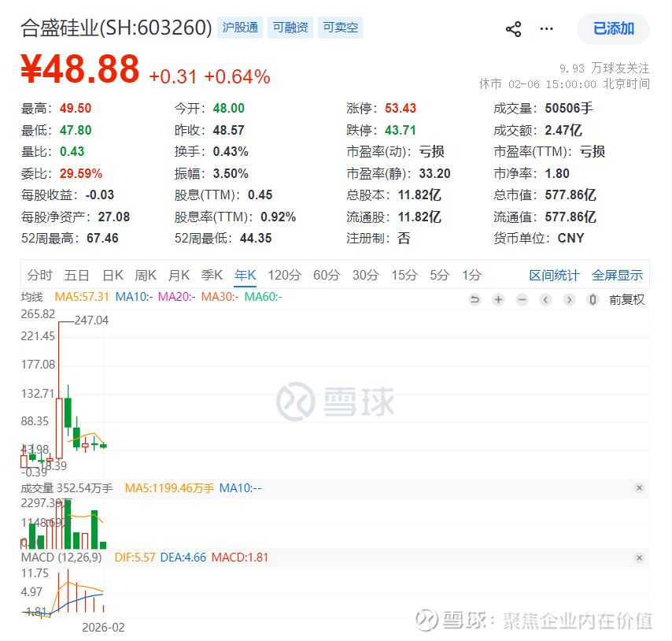Click the 今开 48.00 value
Screen dimensions: 672x641
pos(228,108)
